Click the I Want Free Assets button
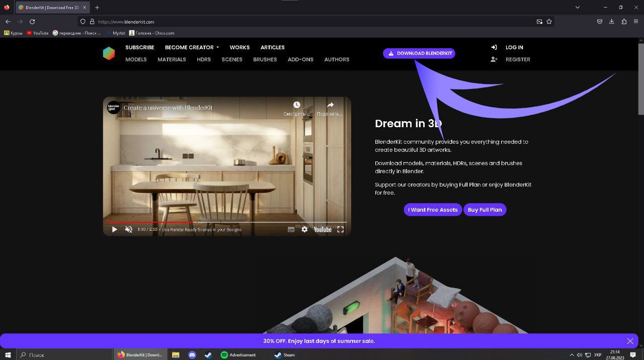Image resolution: width=644 pixels, height=360 pixels. tap(433, 210)
